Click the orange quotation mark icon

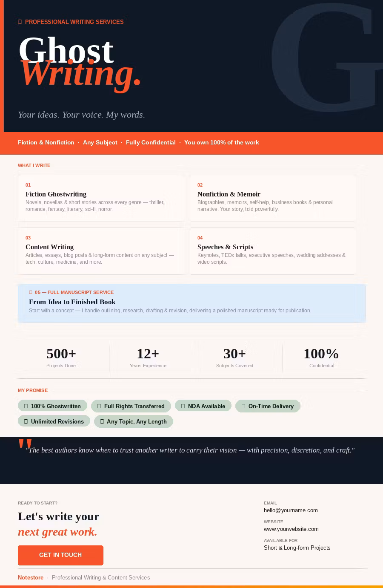coord(25,444)
